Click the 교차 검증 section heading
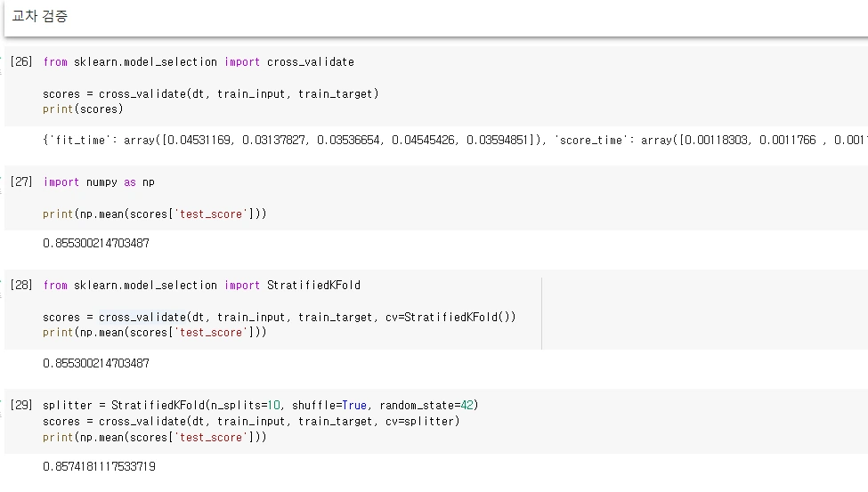Viewport: 868px width, 492px height. (x=40, y=16)
